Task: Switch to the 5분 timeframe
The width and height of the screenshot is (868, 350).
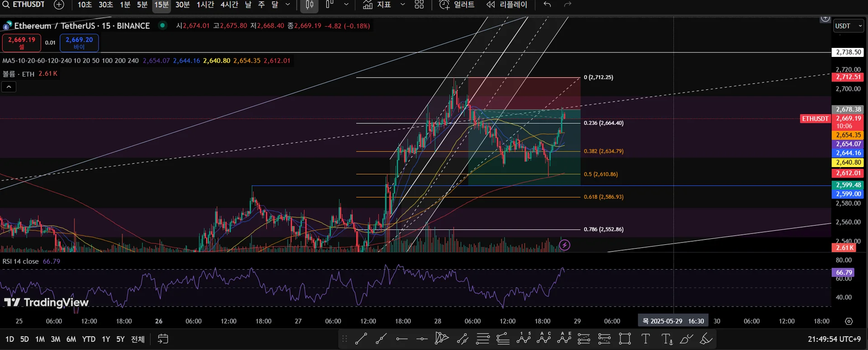Action: coord(142,5)
